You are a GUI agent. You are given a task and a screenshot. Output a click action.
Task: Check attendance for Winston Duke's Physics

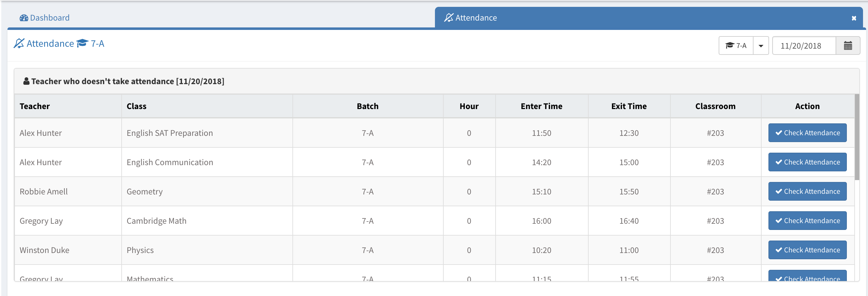(x=807, y=250)
